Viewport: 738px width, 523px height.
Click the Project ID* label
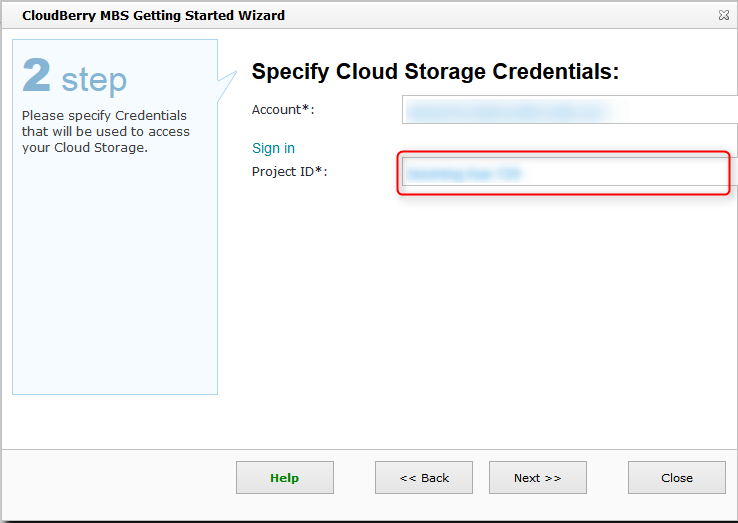pyautogui.click(x=290, y=171)
